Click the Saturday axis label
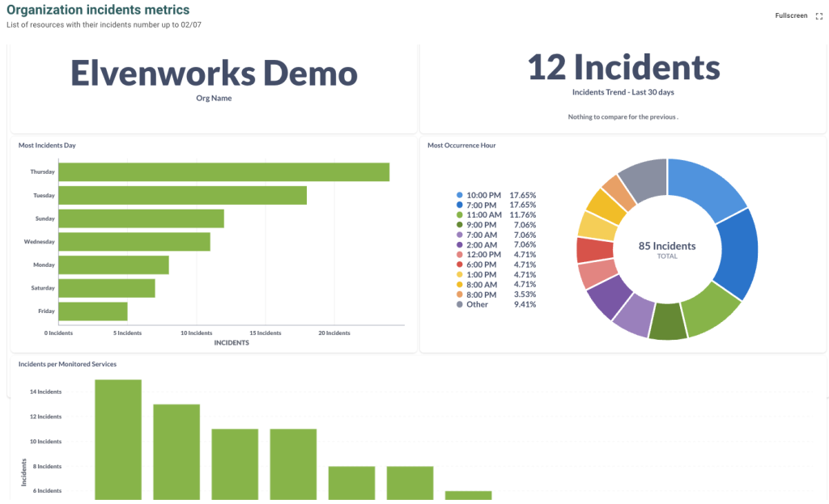 tap(43, 288)
